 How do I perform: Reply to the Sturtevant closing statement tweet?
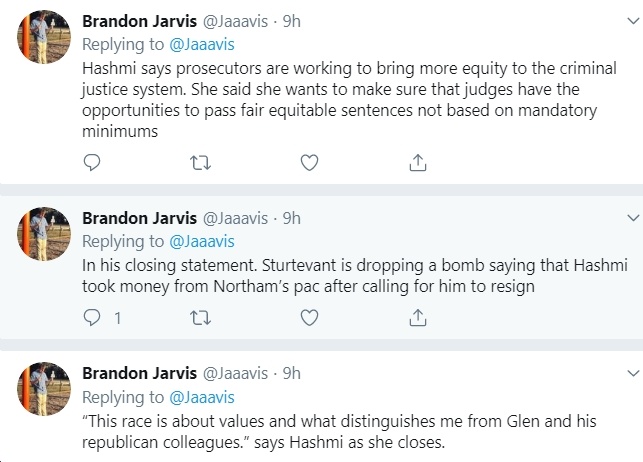(x=91, y=318)
